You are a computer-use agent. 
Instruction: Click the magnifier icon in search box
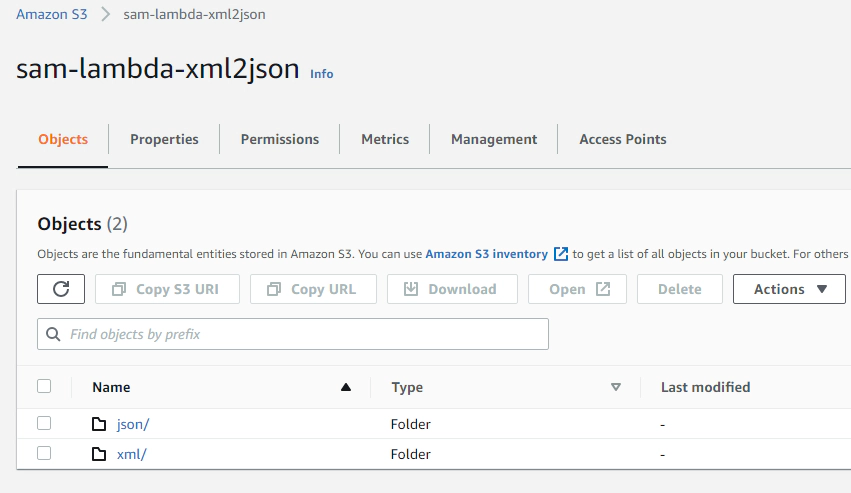(53, 334)
